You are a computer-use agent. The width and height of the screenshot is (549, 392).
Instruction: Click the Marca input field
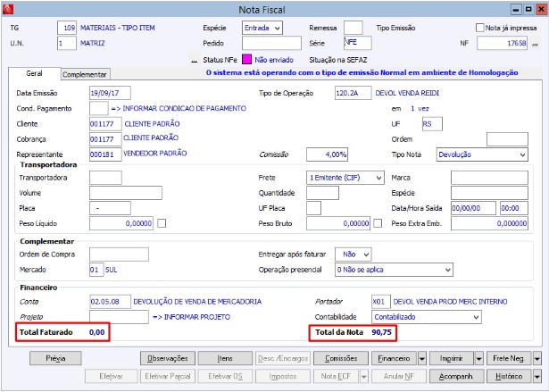pos(489,178)
